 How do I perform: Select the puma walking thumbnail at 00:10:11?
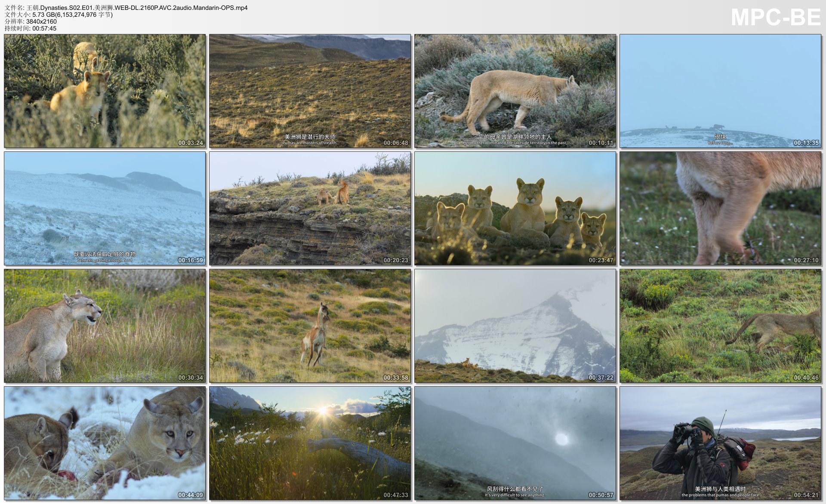click(x=515, y=91)
